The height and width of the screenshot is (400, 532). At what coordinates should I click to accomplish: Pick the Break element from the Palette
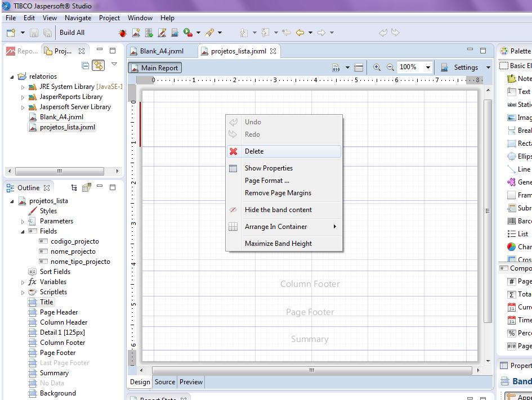[x=519, y=131]
